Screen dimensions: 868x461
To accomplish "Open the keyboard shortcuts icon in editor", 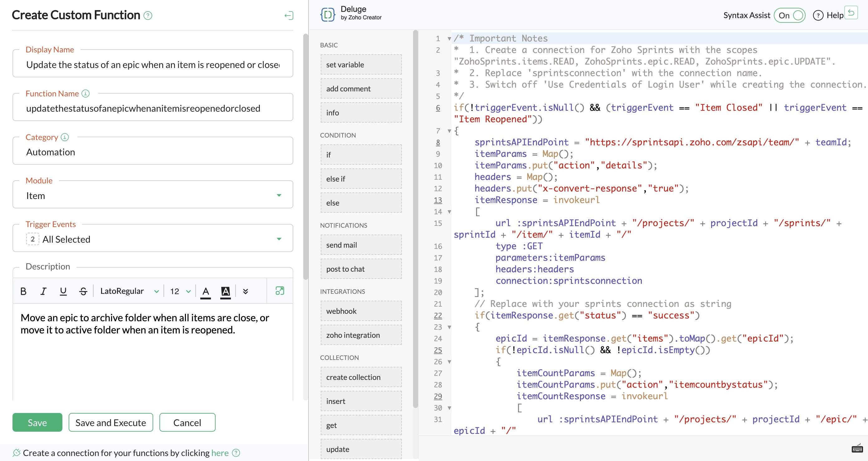I will (857, 449).
